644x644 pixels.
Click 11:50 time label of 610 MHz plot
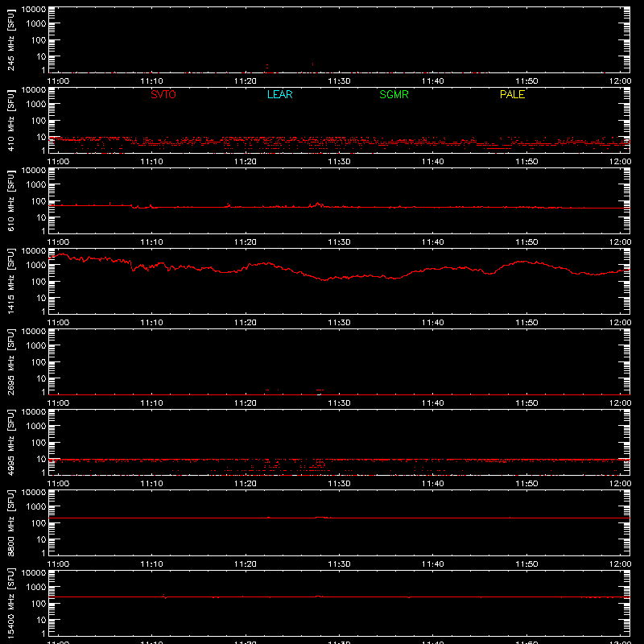pos(526,242)
